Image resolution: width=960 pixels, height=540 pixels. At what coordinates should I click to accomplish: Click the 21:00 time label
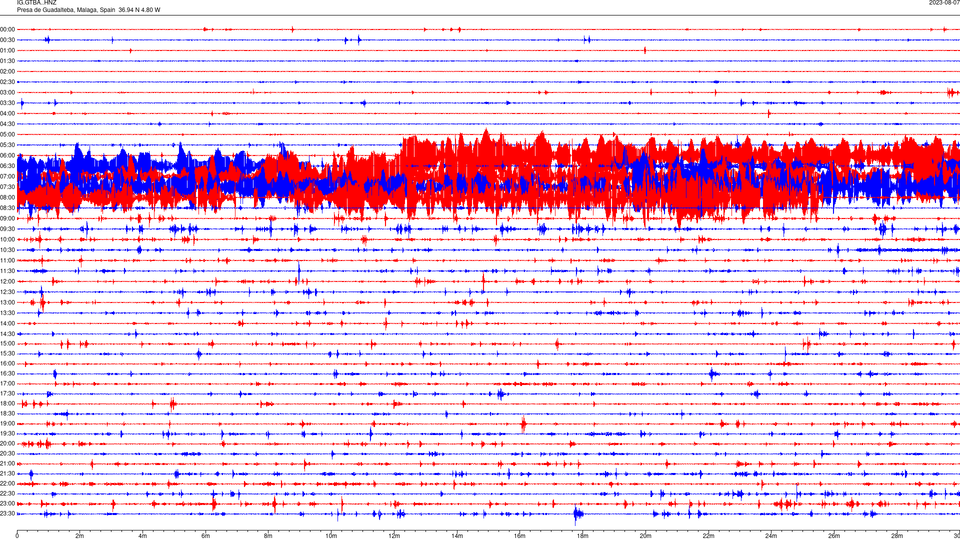pyautogui.click(x=7, y=463)
